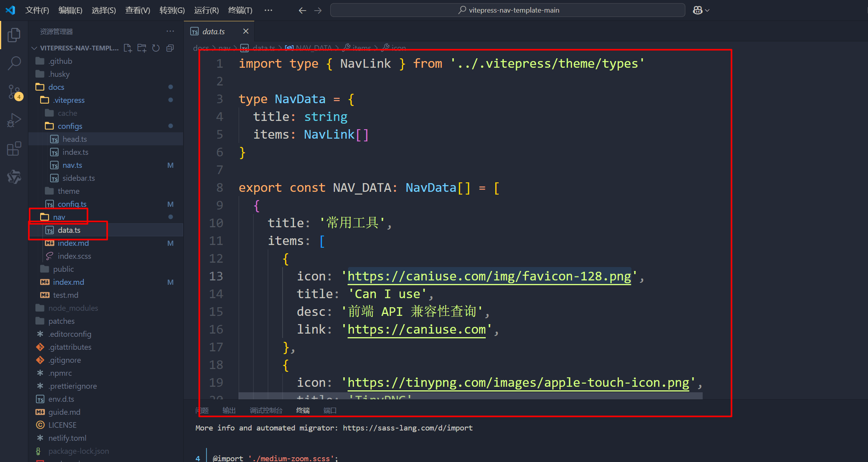Open the Search view in activity bar
The height and width of the screenshot is (462, 868).
[14, 63]
